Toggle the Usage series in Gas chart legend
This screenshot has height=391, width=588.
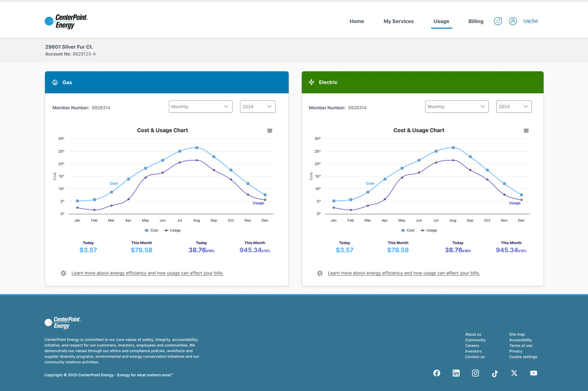pos(172,230)
